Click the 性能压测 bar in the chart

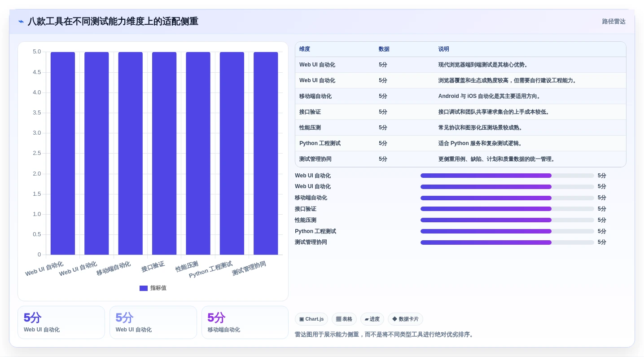tap(198, 154)
